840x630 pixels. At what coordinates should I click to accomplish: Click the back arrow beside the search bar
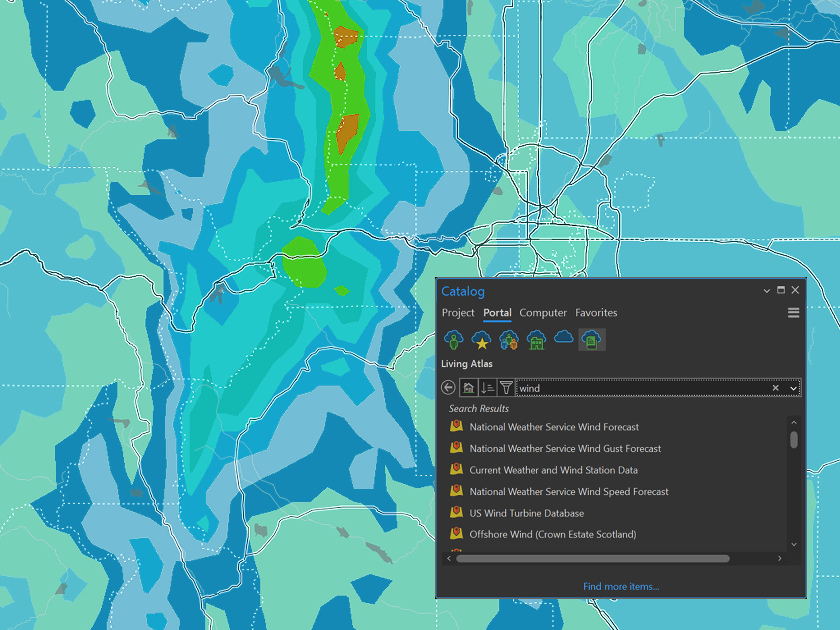point(448,388)
